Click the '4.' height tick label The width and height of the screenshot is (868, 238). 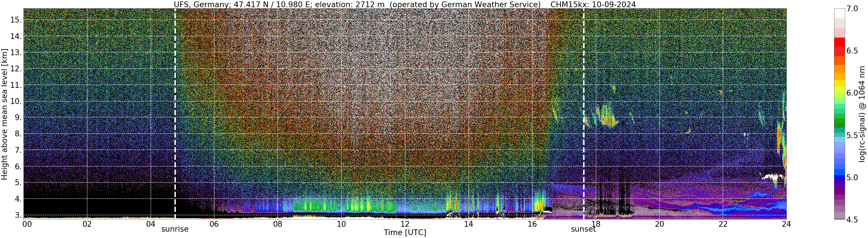pyautogui.click(x=18, y=199)
